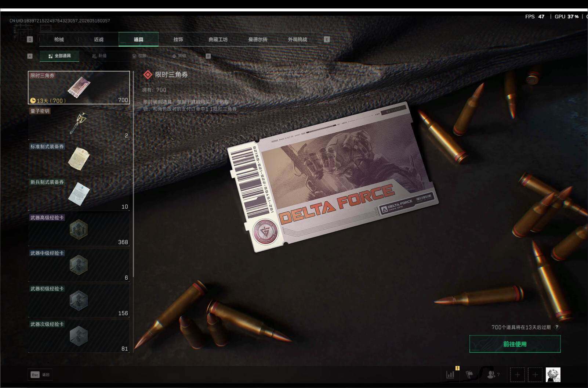
Task: Click the 前往使用 (Go Use) button
Action: pyautogui.click(x=515, y=344)
